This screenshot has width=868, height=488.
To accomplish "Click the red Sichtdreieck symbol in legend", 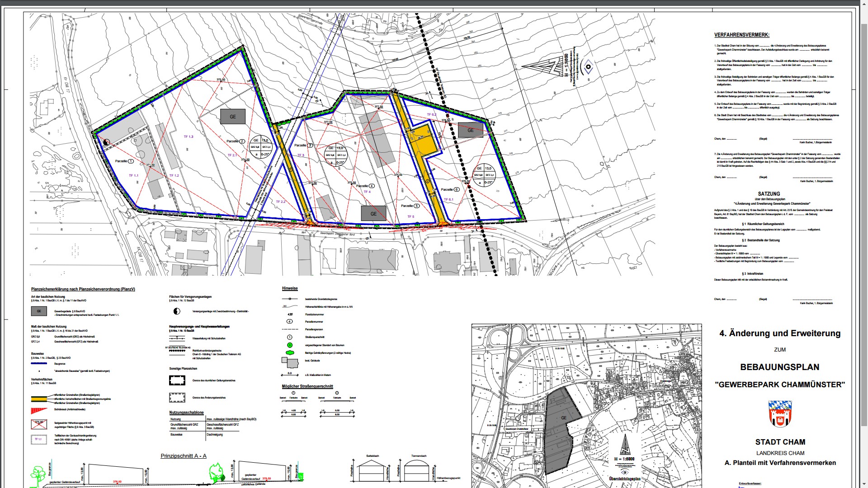I will pyautogui.click(x=39, y=410).
